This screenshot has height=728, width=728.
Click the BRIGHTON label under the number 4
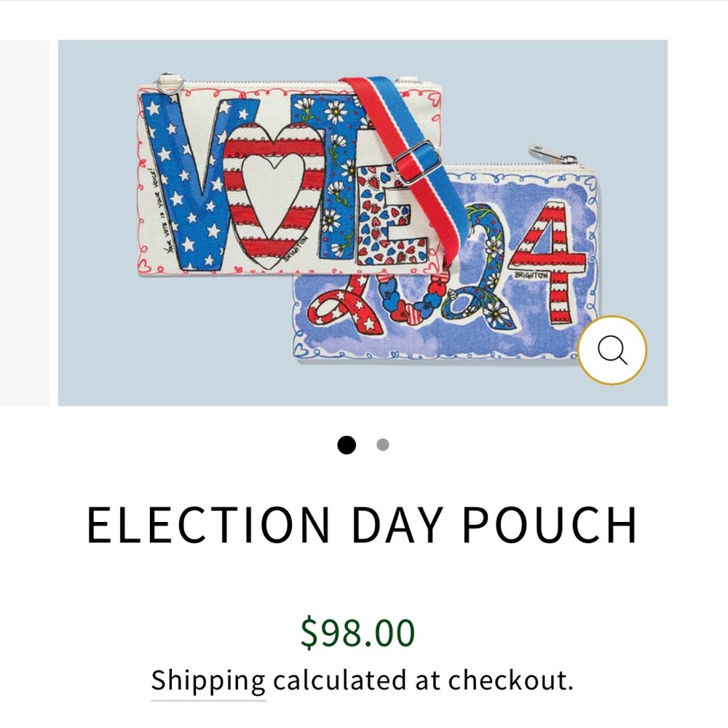tap(531, 276)
